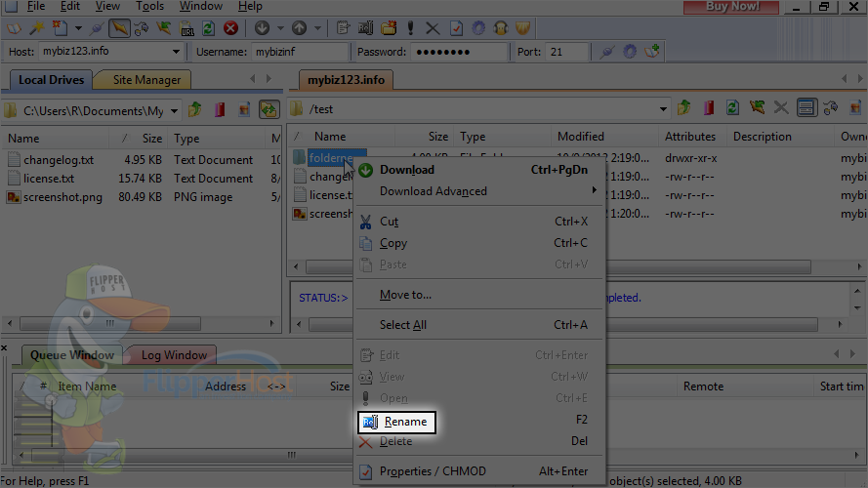Image resolution: width=868 pixels, height=488 pixels.
Task: Select the mybiz123.info remote tab
Action: click(x=346, y=80)
